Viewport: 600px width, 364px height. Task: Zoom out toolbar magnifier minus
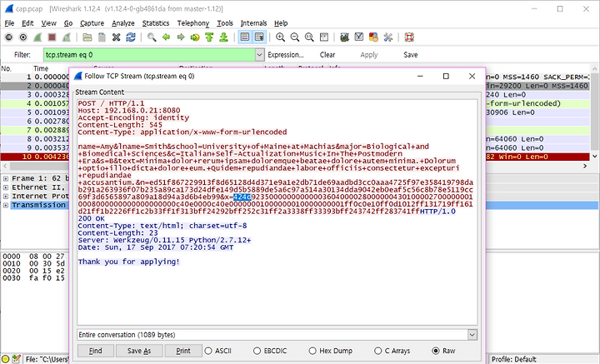[295, 37]
